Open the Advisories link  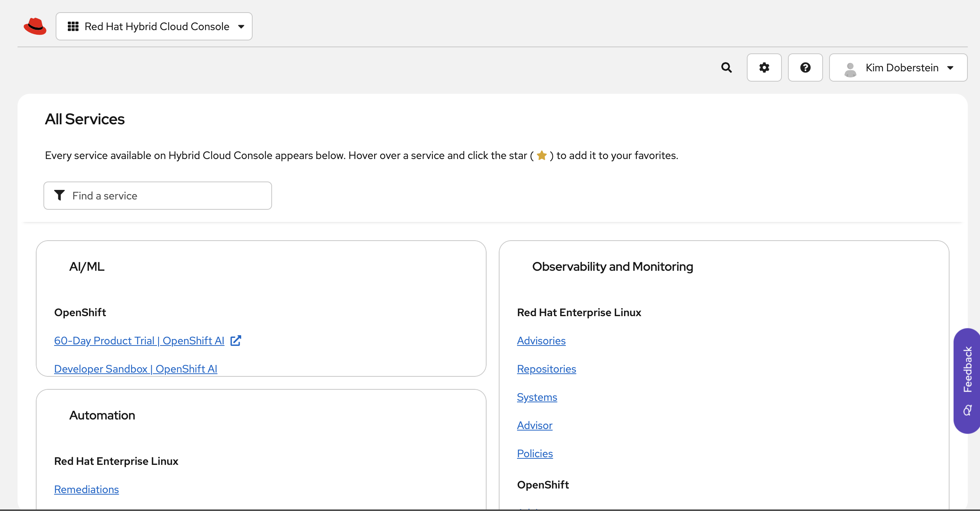541,341
